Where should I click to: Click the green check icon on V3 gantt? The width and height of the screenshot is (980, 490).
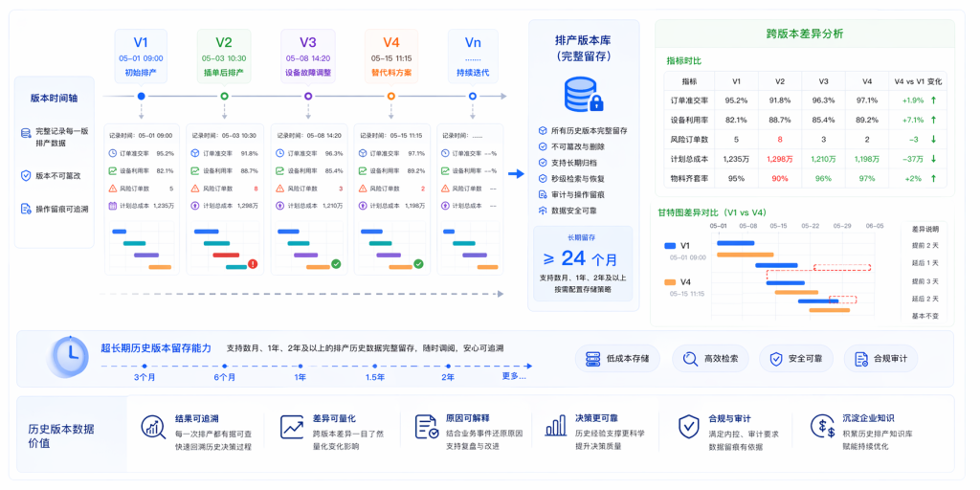(336, 264)
